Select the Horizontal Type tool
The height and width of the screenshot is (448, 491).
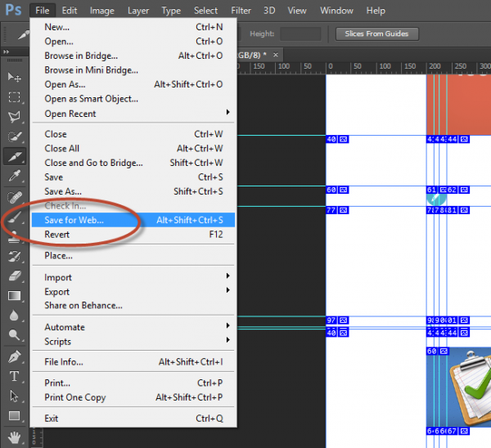(14, 377)
